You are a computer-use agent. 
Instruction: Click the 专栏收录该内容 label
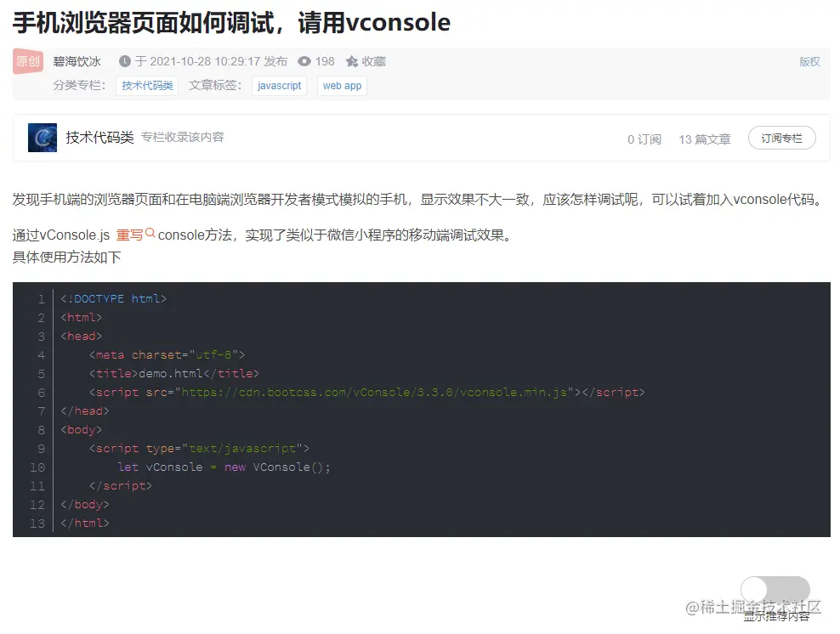(x=182, y=137)
